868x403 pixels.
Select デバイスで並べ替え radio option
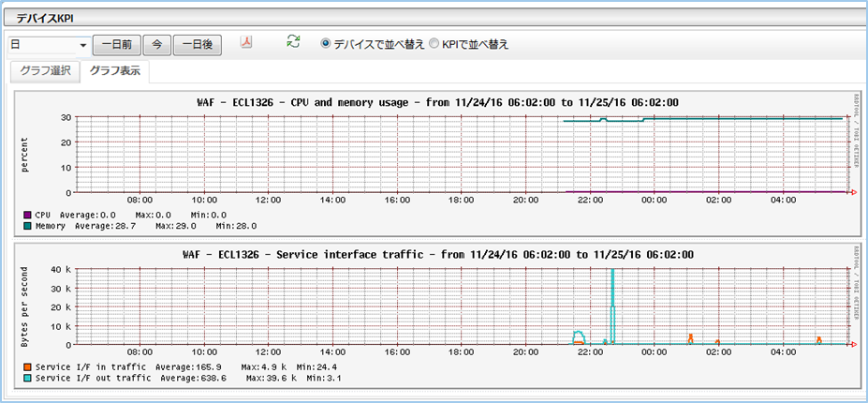click(326, 44)
